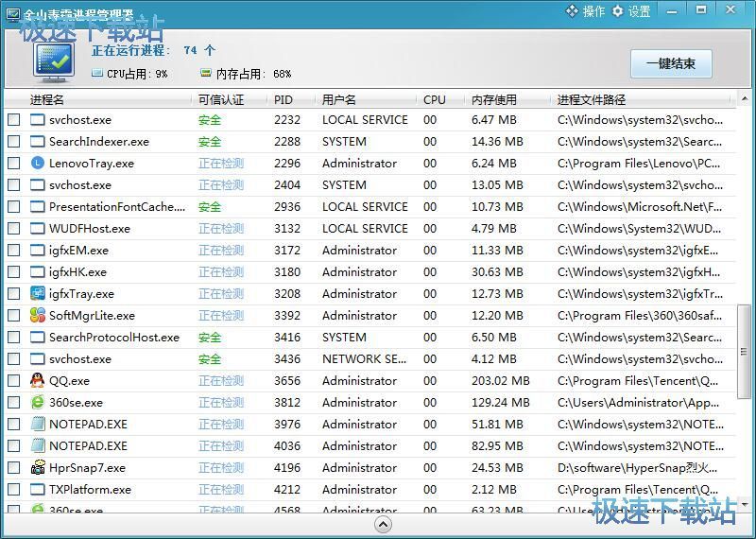This screenshot has height=539, width=756.
Task: Click the SearchProtocolHost.exe window icon
Action: tap(37, 337)
